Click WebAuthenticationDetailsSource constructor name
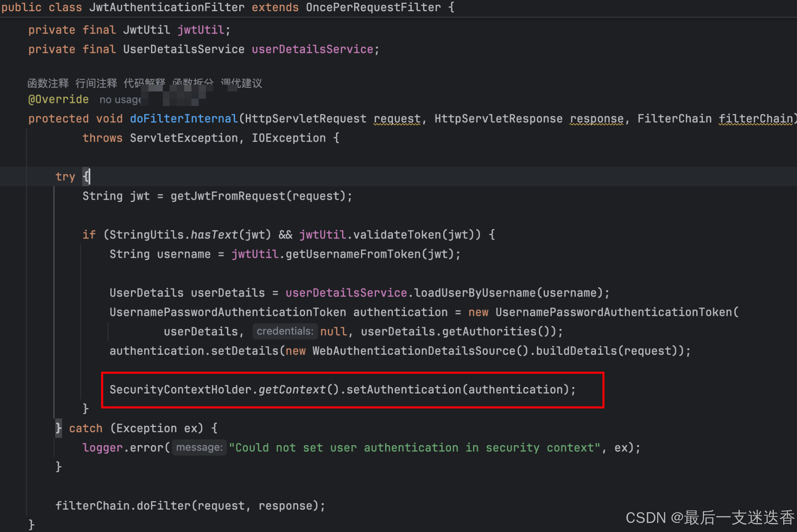 (414, 351)
